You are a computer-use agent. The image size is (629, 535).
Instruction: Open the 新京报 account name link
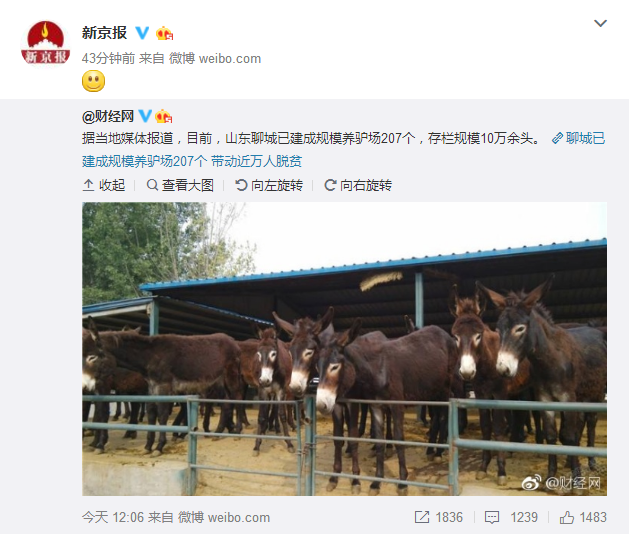tap(104, 33)
